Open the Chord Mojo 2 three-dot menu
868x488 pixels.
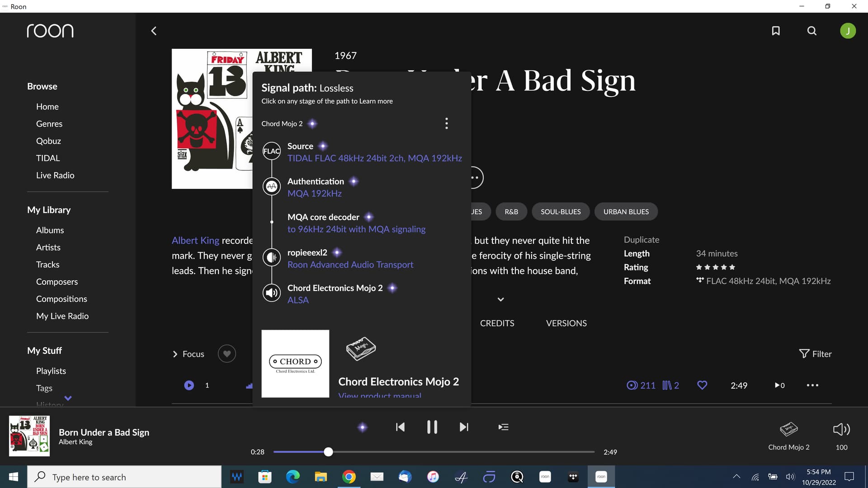tap(447, 123)
